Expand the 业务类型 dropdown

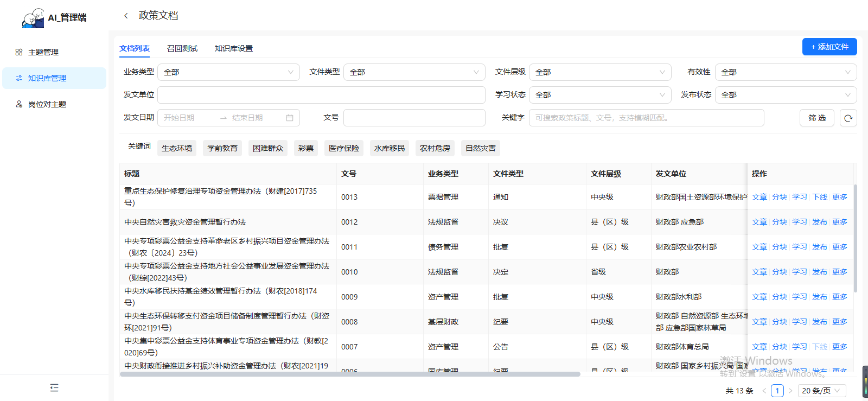pos(228,72)
